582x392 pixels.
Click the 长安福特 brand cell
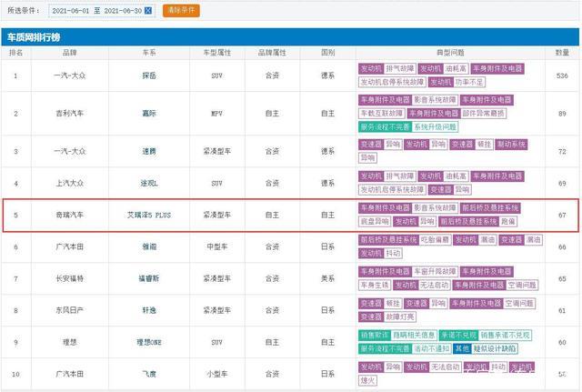[69, 279]
